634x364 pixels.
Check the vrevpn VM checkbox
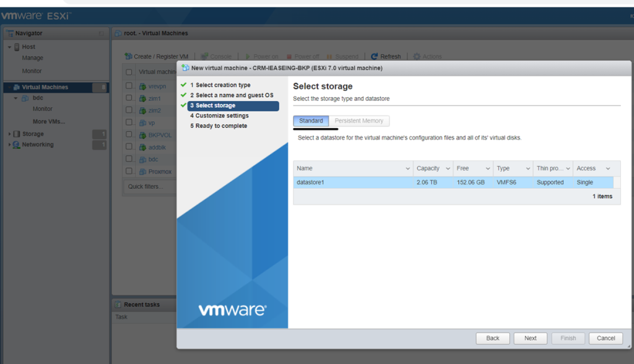pyautogui.click(x=129, y=86)
